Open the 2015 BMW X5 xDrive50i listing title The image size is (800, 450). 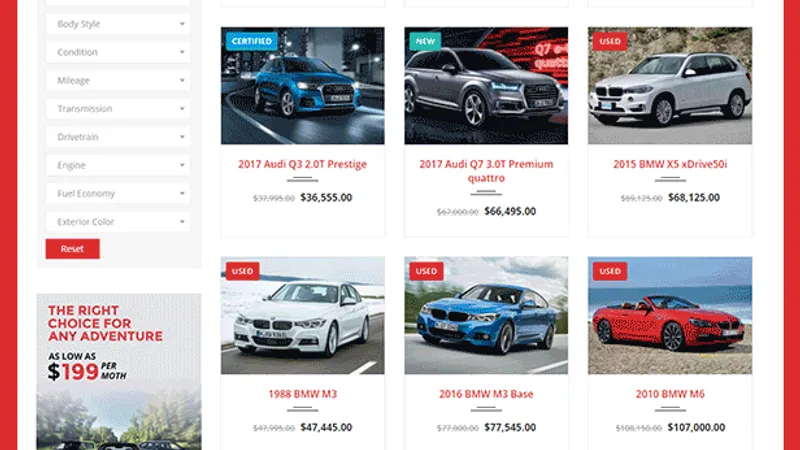tap(670, 164)
